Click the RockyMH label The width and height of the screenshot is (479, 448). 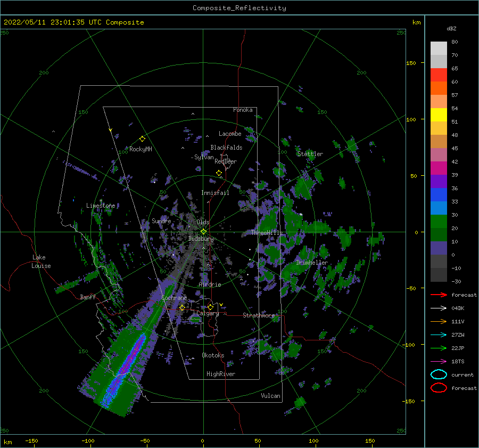point(141,149)
